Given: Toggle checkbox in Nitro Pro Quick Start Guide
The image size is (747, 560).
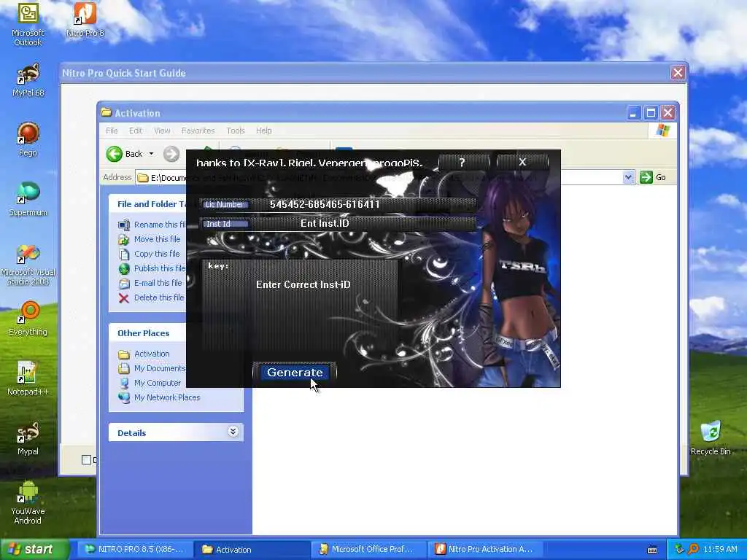Looking at the screenshot, I should 86,459.
